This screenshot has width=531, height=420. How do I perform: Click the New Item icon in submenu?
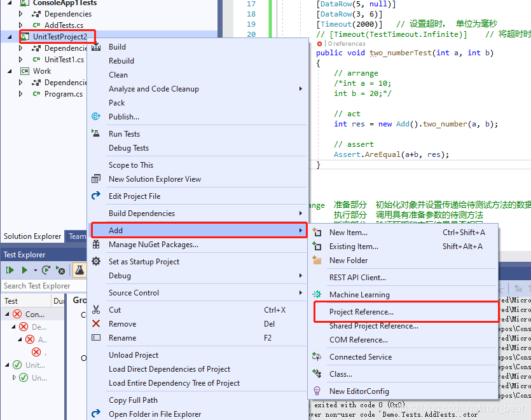point(317,232)
